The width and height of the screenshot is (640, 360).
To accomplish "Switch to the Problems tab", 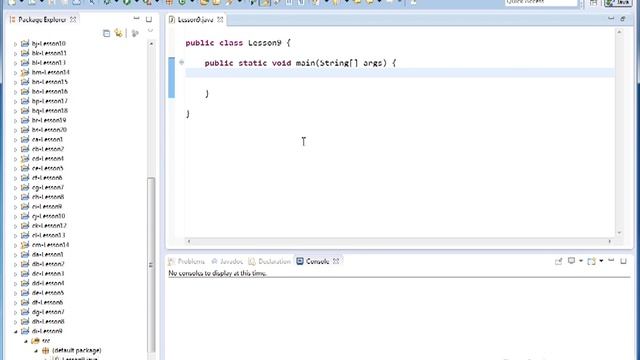I will click(187, 261).
